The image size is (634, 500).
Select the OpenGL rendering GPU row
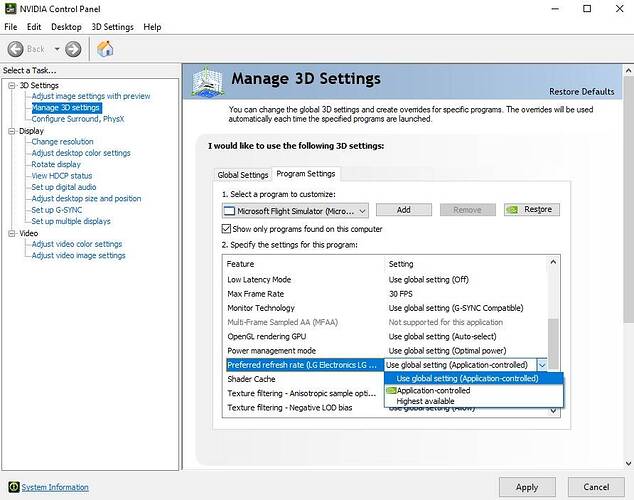385,336
